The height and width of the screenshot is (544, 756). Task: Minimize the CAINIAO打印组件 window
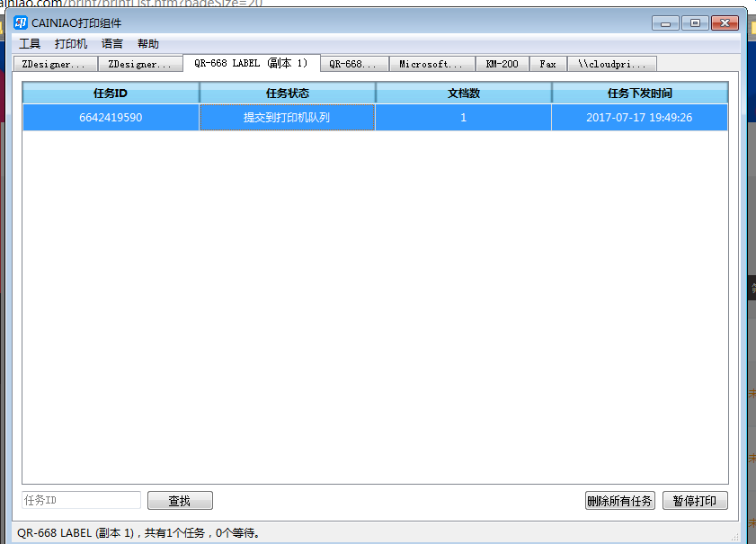pyautogui.click(x=666, y=22)
